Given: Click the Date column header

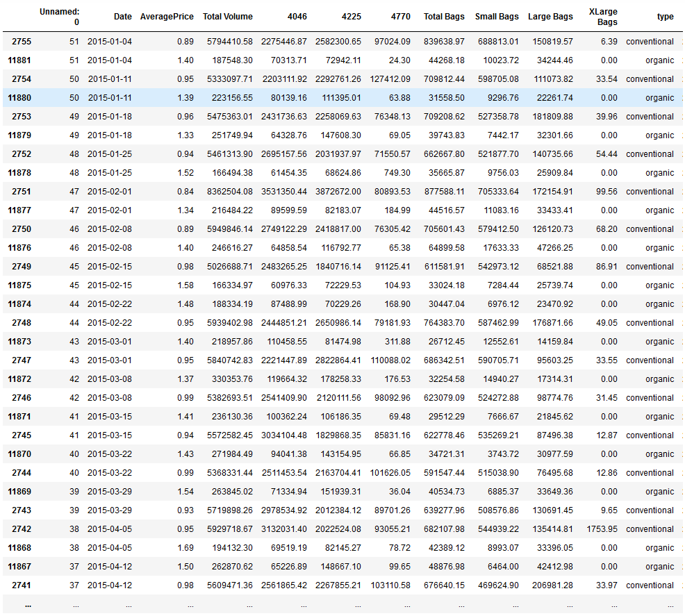Looking at the screenshot, I should click(123, 17).
